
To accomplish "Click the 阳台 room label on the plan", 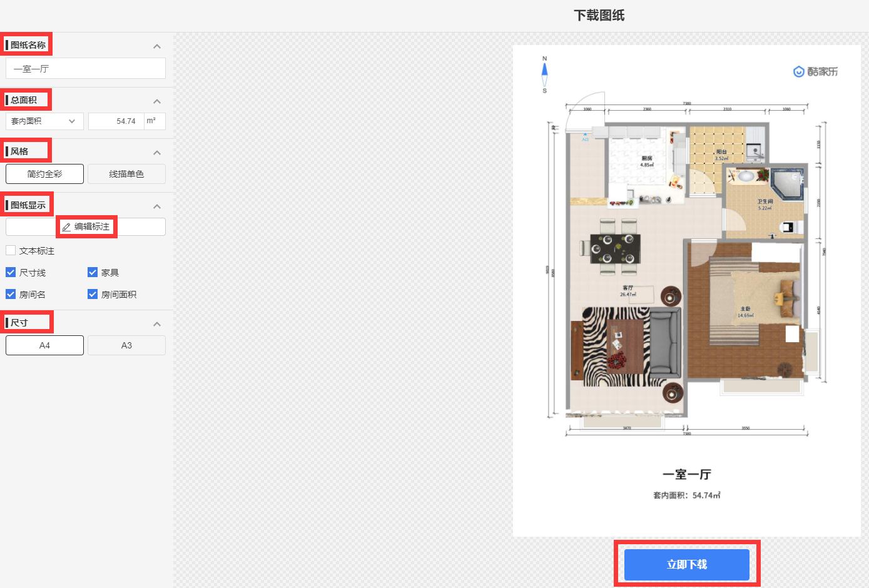I will 721,152.
